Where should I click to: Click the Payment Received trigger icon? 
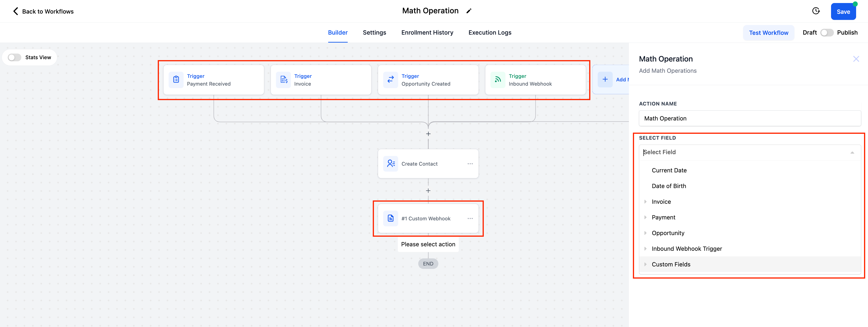click(176, 79)
